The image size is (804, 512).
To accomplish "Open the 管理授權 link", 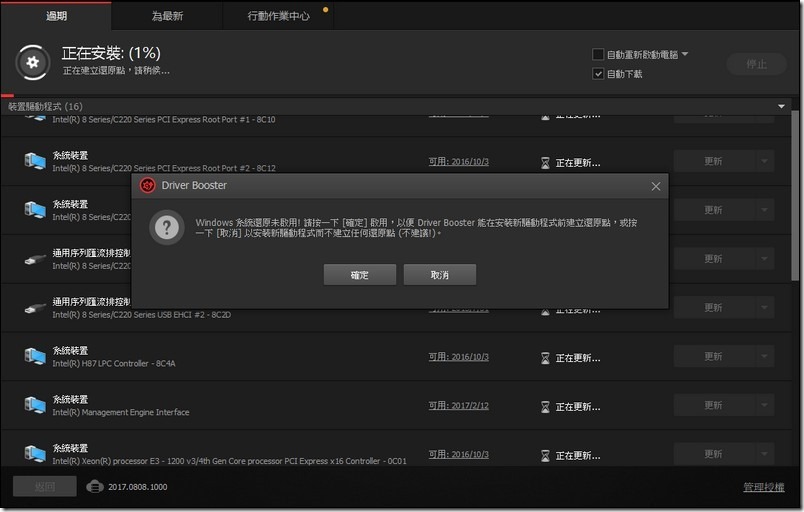I will (x=763, y=487).
